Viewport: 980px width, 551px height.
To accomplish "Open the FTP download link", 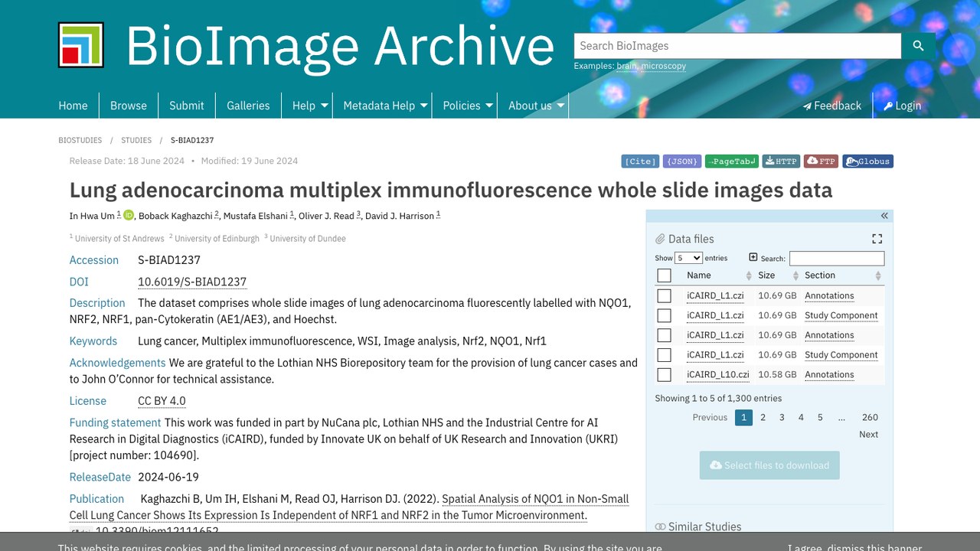I will coord(821,161).
